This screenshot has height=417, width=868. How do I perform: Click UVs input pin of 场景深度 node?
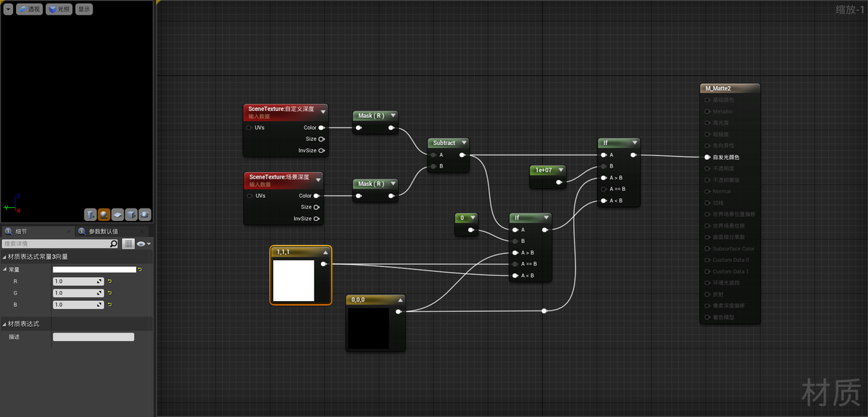(x=249, y=196)
